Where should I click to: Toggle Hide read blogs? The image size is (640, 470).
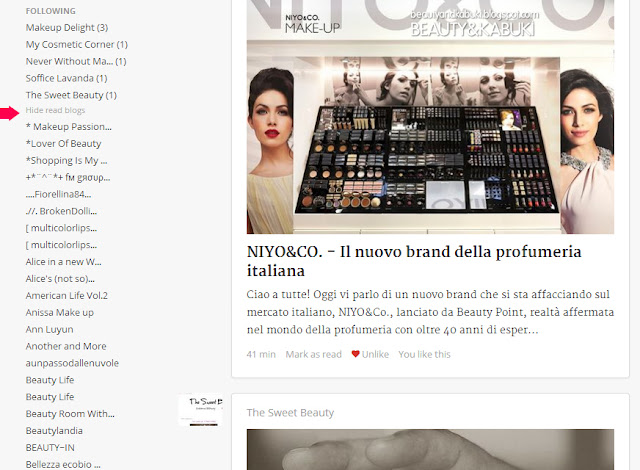55,110
